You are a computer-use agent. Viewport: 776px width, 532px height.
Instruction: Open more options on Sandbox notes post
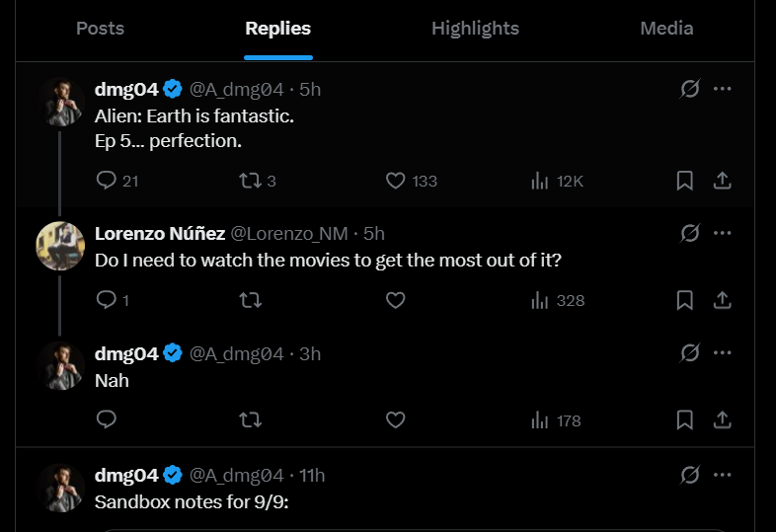[722, 475]
